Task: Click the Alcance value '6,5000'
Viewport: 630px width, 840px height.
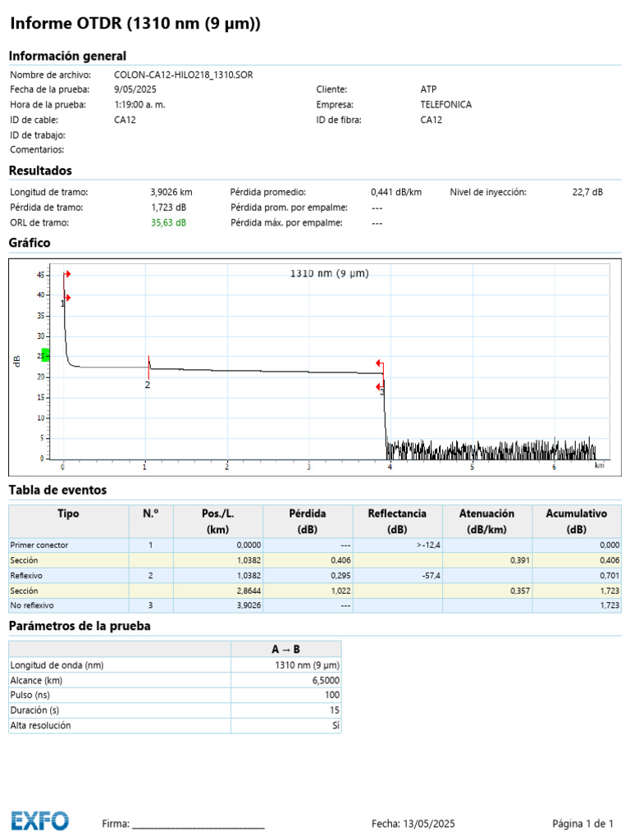Action: 326,680
